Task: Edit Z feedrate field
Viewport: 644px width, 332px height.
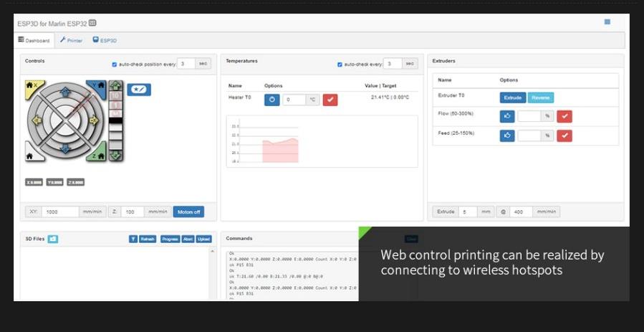Action: click(x=133, y=212)
